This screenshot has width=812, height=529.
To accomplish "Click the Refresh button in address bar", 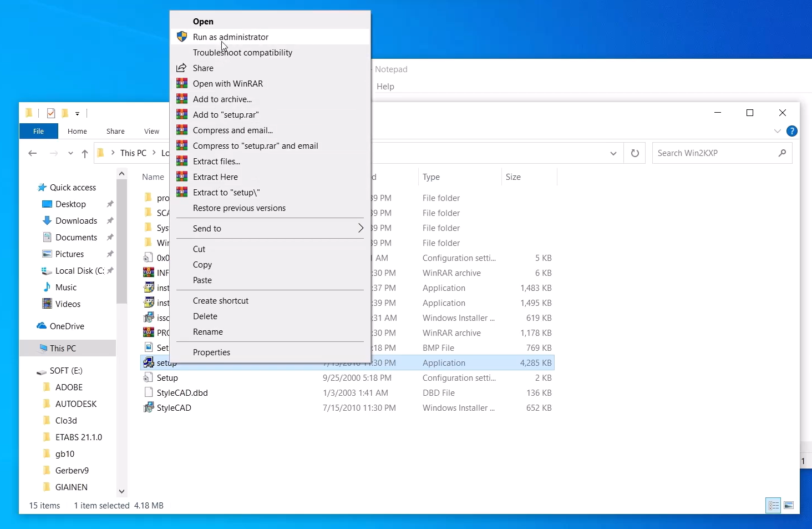I will pos(635,153).
